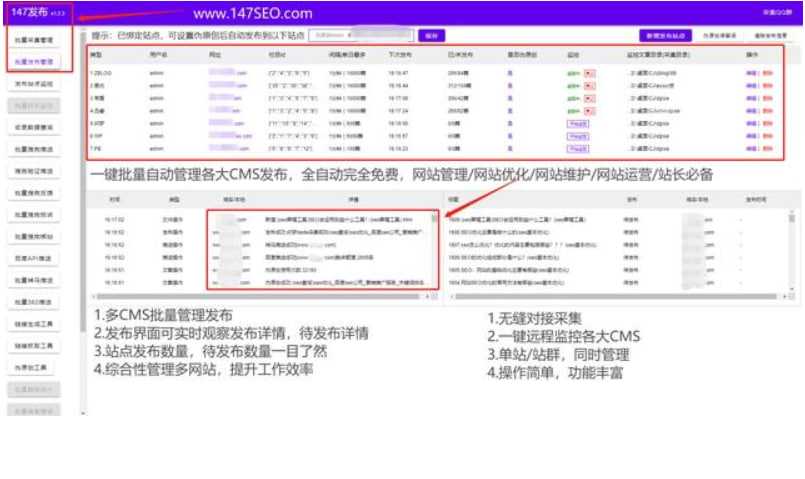Viewport: 805px width, 479px height.
Task: Click the outlined monitor button in row 5
Action: 578,124
